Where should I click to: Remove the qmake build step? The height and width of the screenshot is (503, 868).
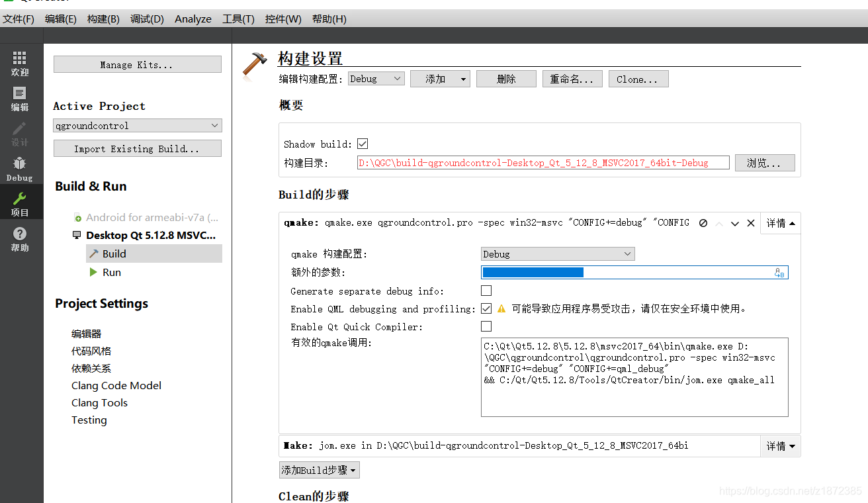pyautogui.click(x=751, y=223)
